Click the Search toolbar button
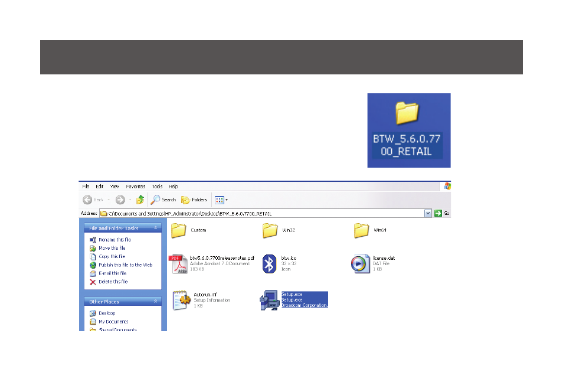Viewport: 563px width, 392px height. (x=163, y=200)
